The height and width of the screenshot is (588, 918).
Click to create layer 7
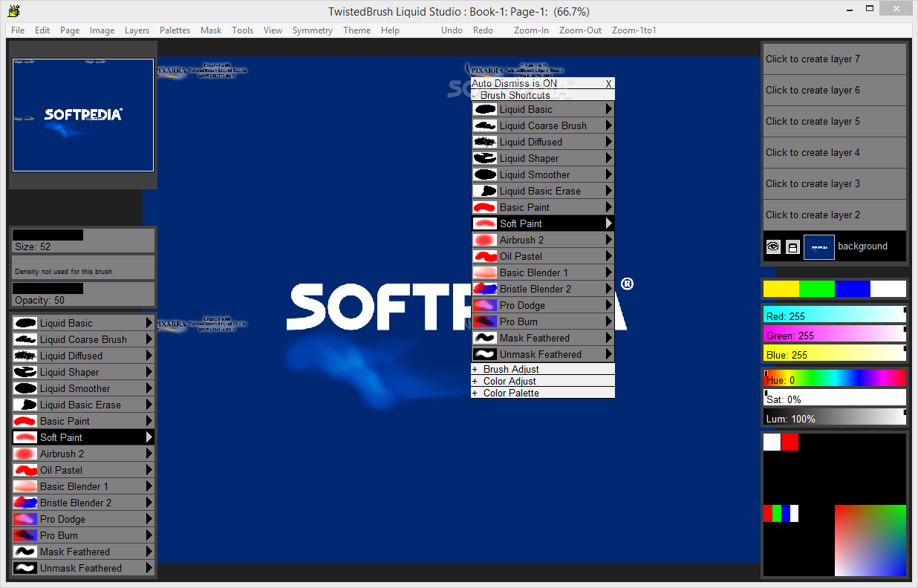(835, 59)
